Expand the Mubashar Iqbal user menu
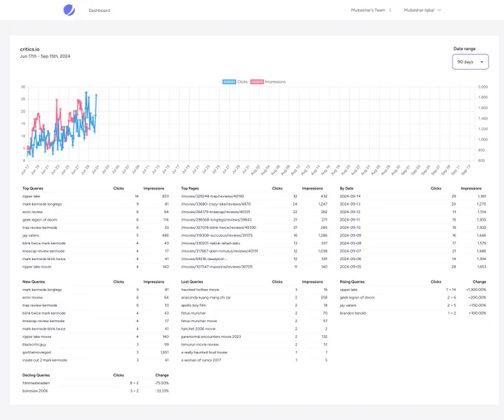This screenshot has height=420, width=504. pos(422,10)
